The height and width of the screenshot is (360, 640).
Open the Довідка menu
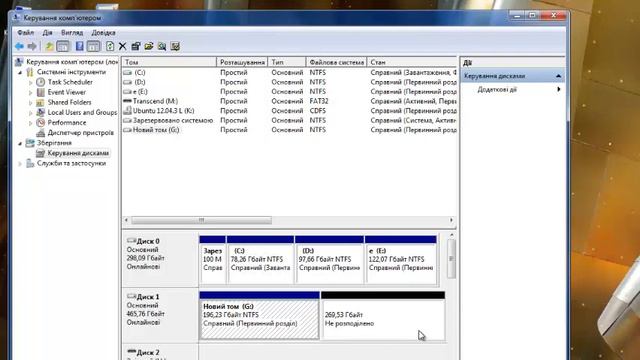click(x=103, y=33)
